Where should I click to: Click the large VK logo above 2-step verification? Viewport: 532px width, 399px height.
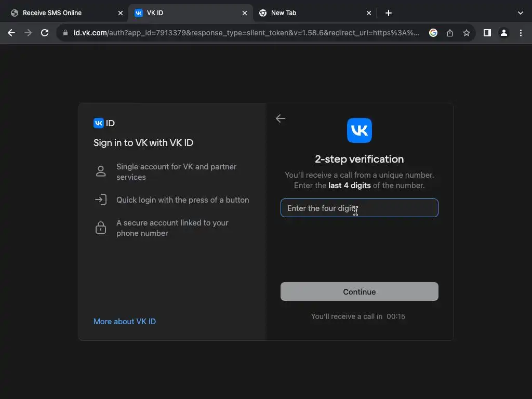point(360,130)
